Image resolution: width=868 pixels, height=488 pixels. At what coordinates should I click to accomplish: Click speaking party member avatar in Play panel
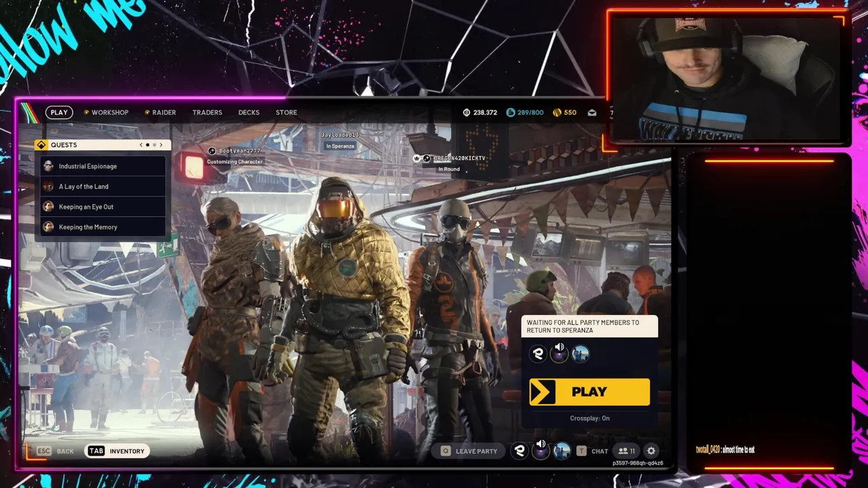point(559,354)
